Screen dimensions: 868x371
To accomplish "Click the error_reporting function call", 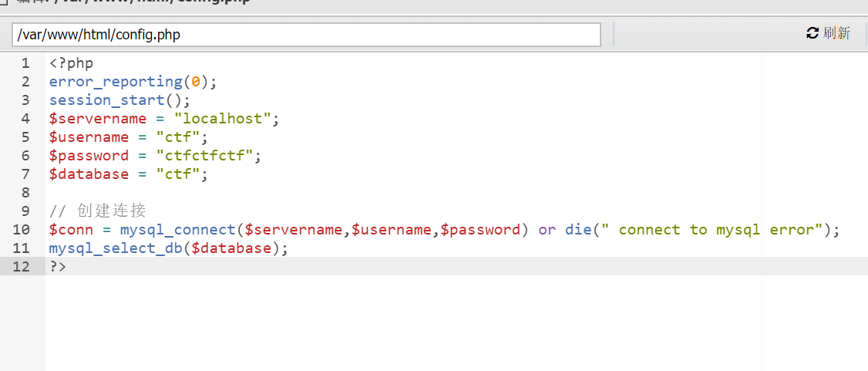I will coord(116,82).
